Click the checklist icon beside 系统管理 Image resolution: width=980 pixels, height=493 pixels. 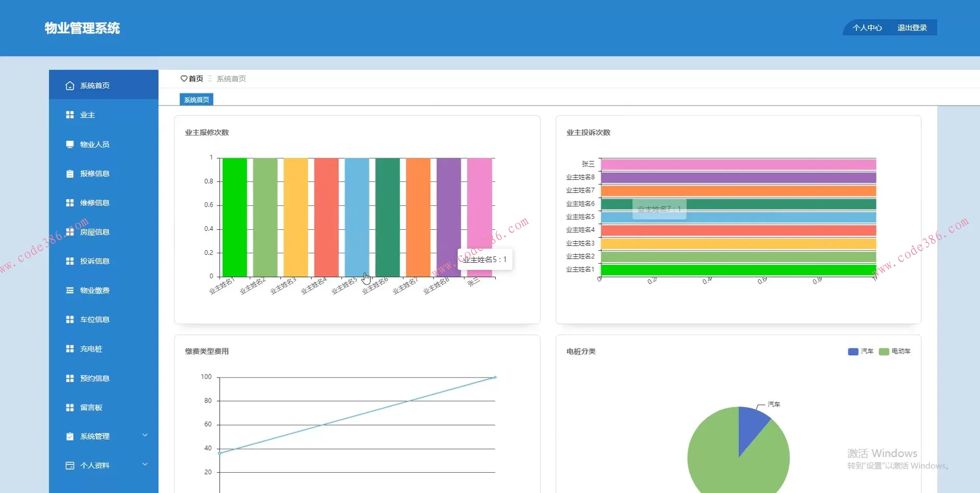tap(70, 437)
